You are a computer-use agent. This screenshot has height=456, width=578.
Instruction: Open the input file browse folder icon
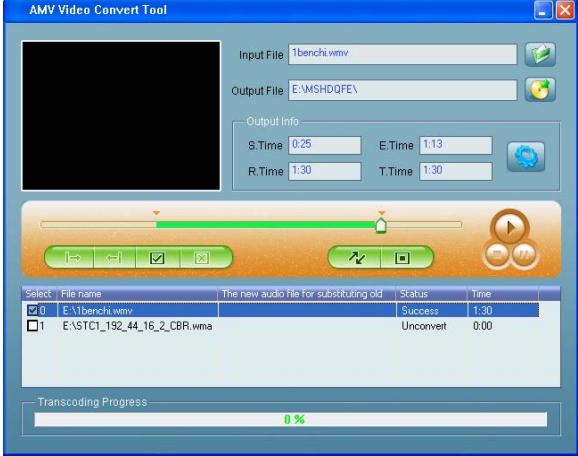540,55
